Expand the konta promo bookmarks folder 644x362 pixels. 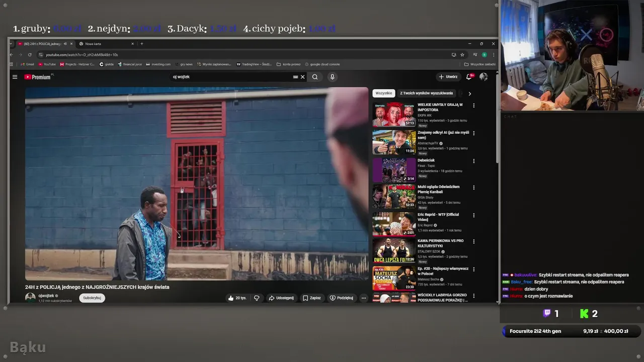click(288, 64)
